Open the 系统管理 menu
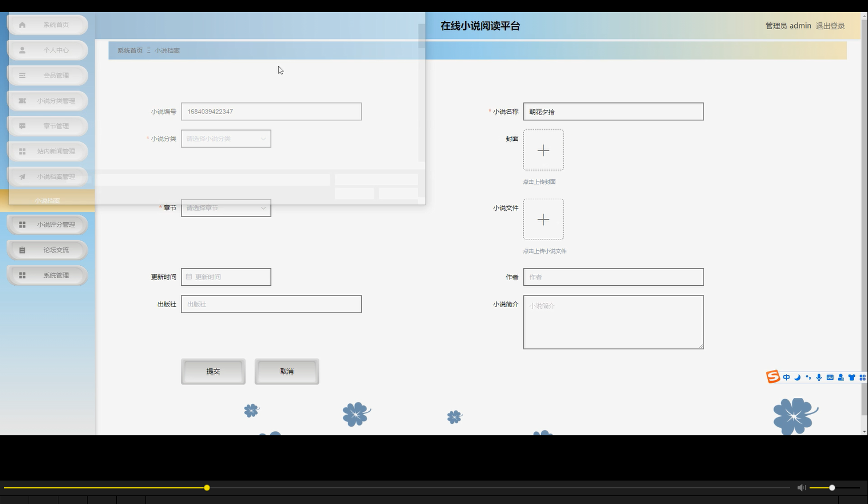 tap(48, 275)
